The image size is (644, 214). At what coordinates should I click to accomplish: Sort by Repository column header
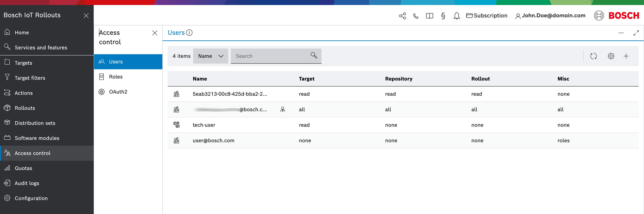pos(399,79)
